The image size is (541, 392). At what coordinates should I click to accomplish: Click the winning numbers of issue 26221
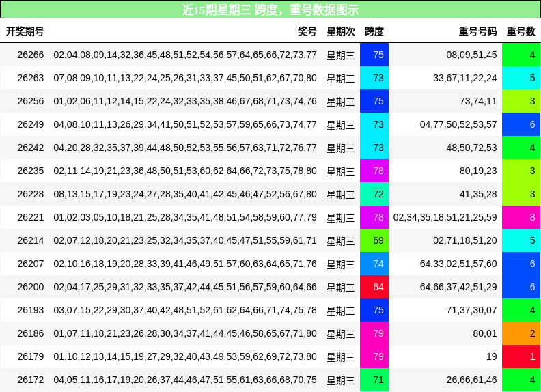click(x=185, y=217)
